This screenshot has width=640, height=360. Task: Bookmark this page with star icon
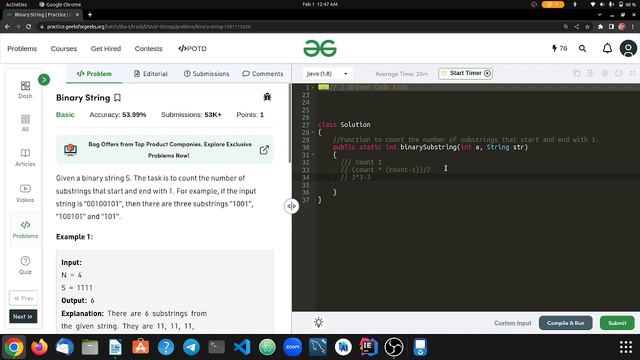click(x=587, y=27)
